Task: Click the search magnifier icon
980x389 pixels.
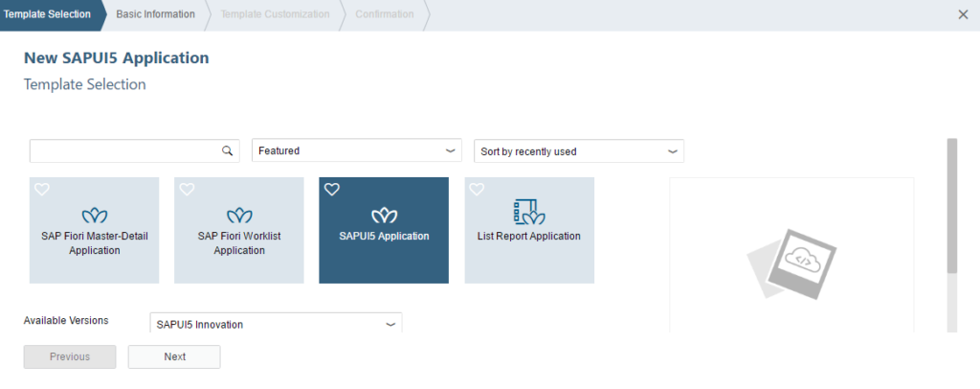Action: pyautogui.click(x=227, y=150)
